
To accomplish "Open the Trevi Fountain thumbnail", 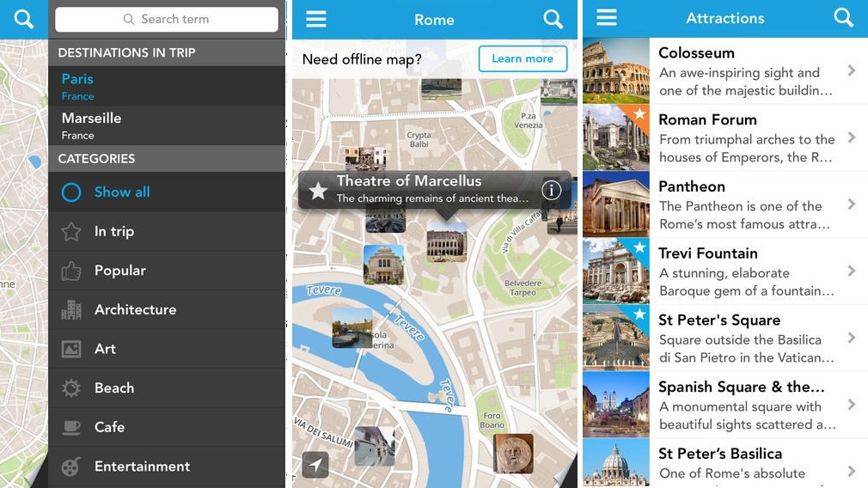I will click(615, 271).
